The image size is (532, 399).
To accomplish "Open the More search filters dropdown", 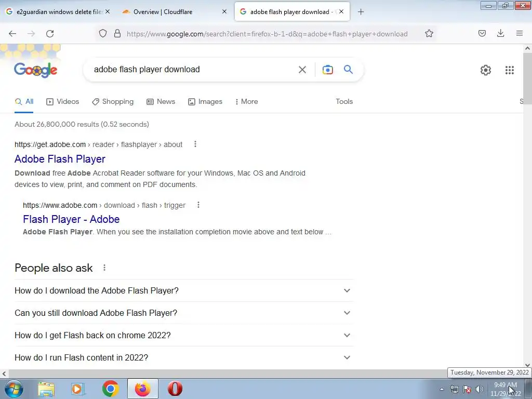I will [246, 101].
